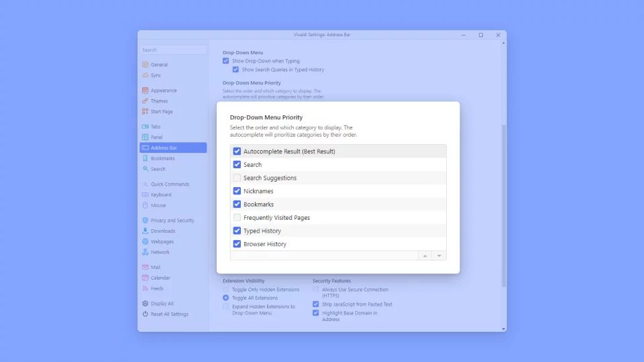Click Display All in the sidebar

(x=162, y=304)
